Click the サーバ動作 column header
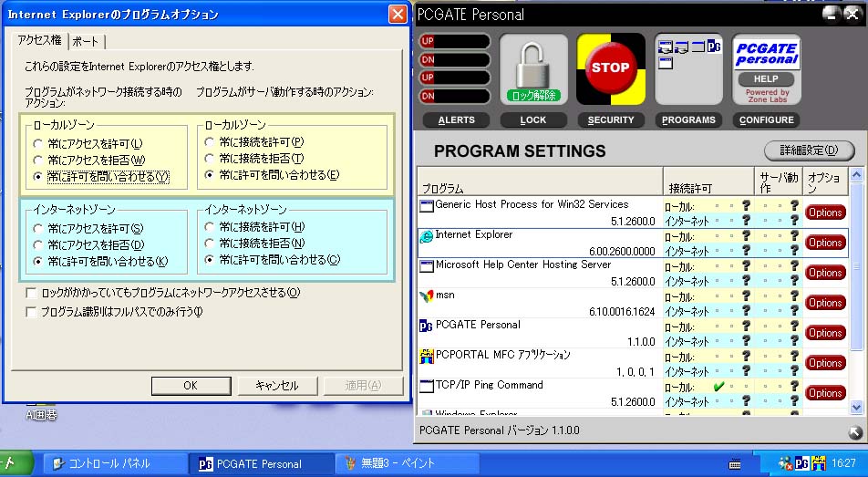868x477 pixels. tap(779, 181)
